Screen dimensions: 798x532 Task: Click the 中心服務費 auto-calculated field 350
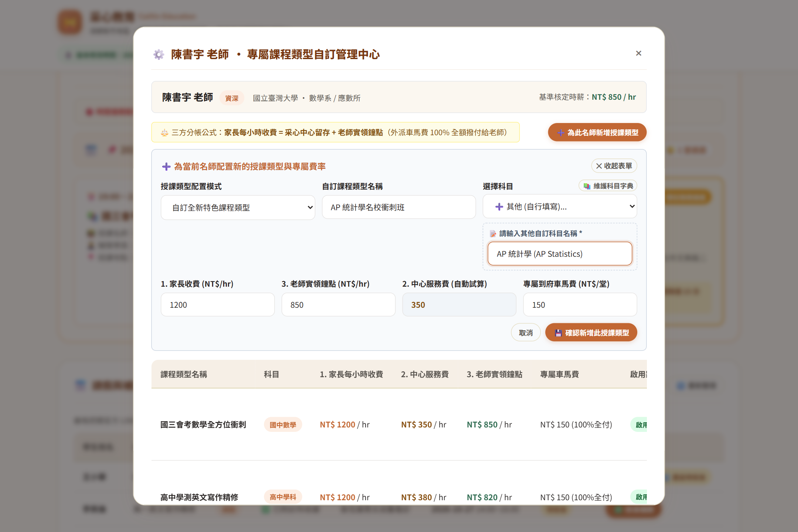click(459, 305)
